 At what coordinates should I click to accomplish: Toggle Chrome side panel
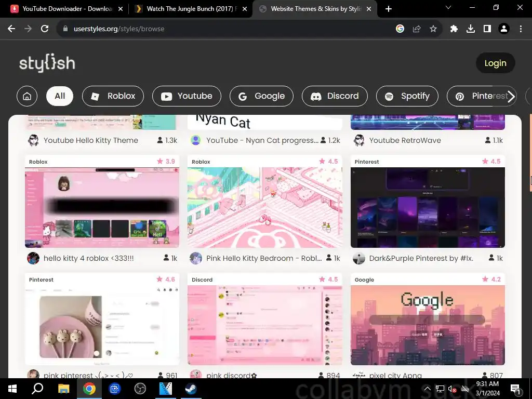(x=487, y=29)
